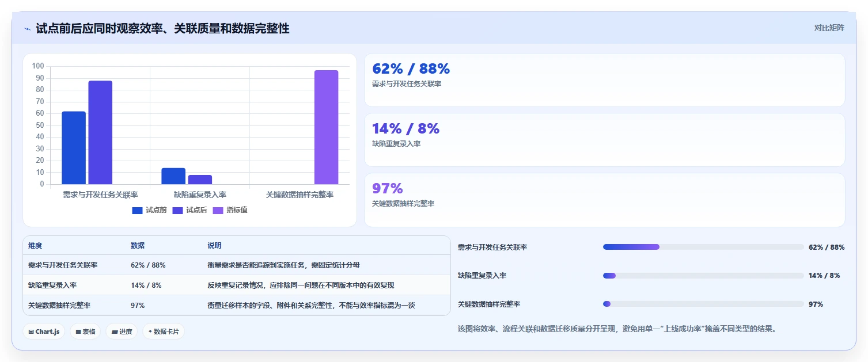
Task: Click the 表格 tag chip
Action: click(85, 331)
